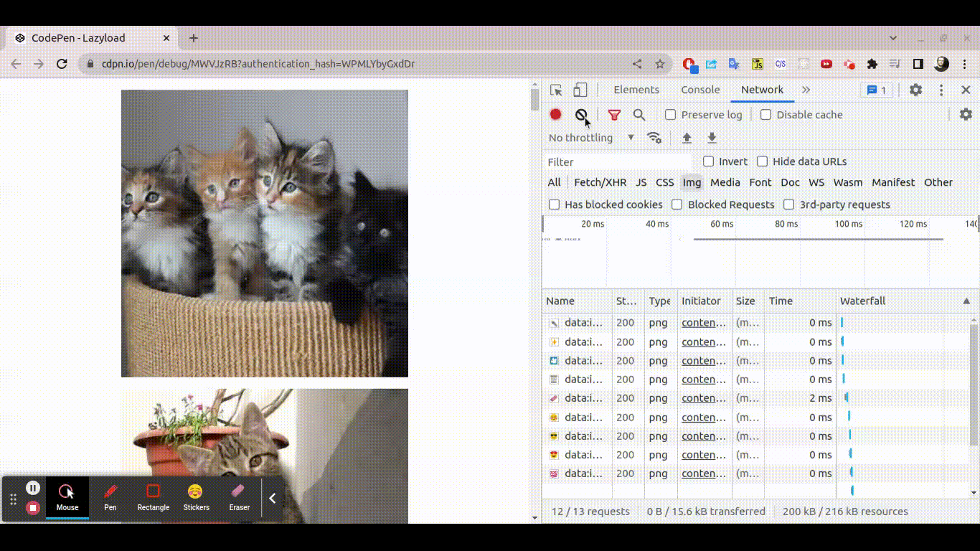Collapse the recorder toolbar arrow
Viewport: 980px width, 551px height.
tap(272, 498)
